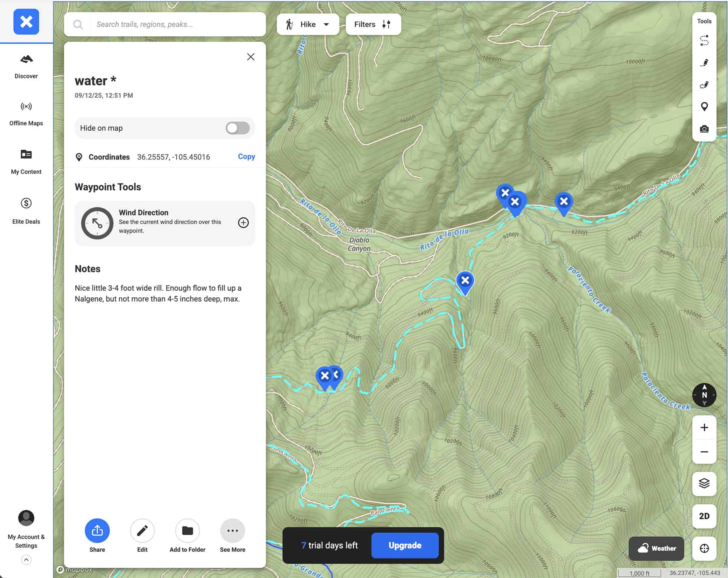Open the Offline Maps section
This screenshot has width=728, height=578.
point(26,113)
